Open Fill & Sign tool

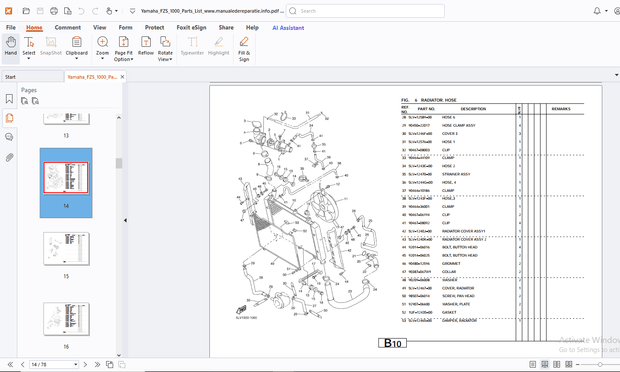tap(244, 48)
